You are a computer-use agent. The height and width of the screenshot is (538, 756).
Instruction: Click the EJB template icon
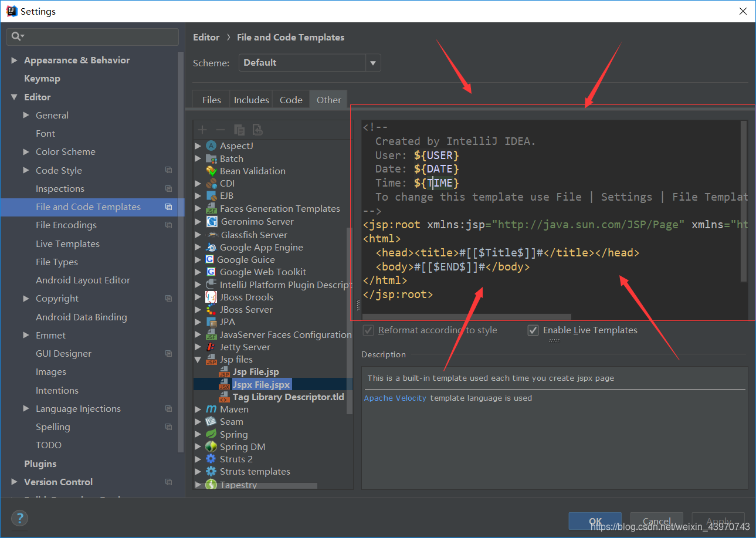pos(211,196)
